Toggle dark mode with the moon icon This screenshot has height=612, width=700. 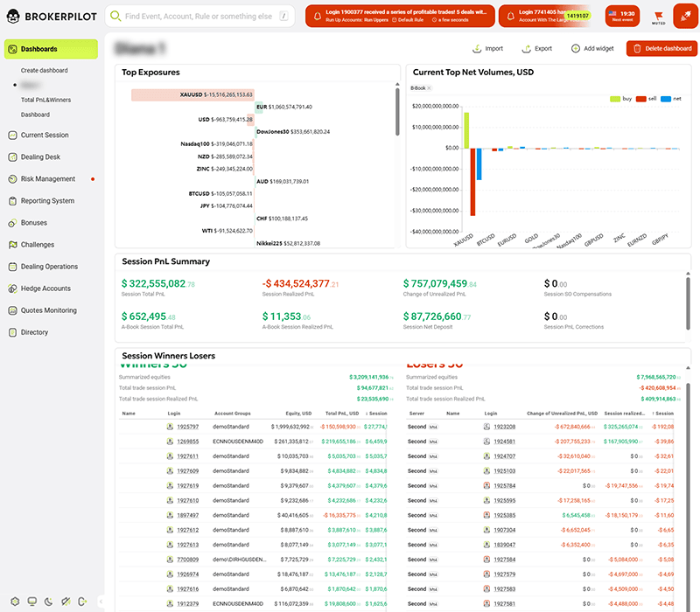click(x=48, y=601)
